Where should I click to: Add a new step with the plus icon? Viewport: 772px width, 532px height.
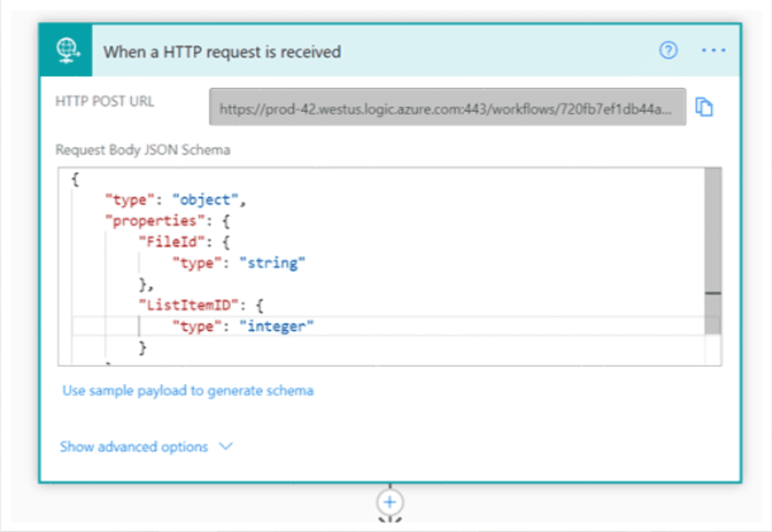(389, 502)
